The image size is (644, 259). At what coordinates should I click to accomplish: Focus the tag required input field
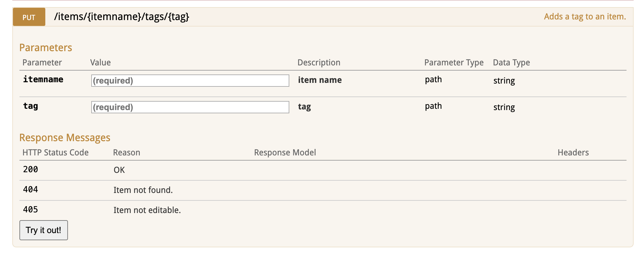[x=190, y=107]
